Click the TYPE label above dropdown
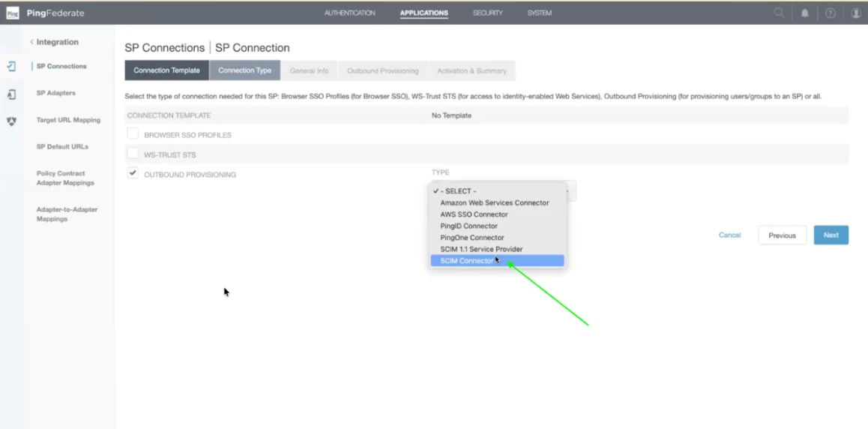The height and width of the screenshot is (429, 868). point(441,172)
